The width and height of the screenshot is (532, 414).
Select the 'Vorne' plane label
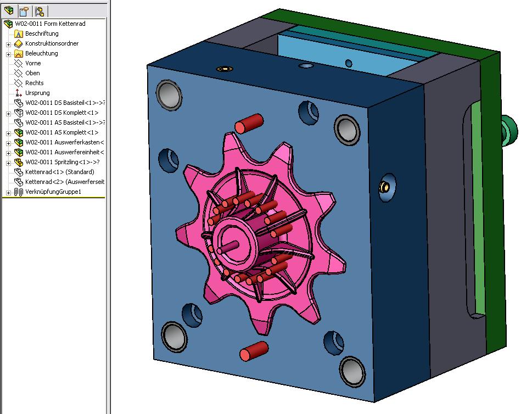[x=33, y=63]
